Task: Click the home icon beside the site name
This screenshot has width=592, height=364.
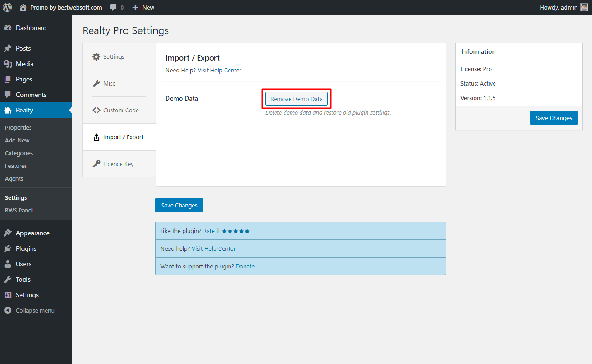Action: (x=23, y=7)
